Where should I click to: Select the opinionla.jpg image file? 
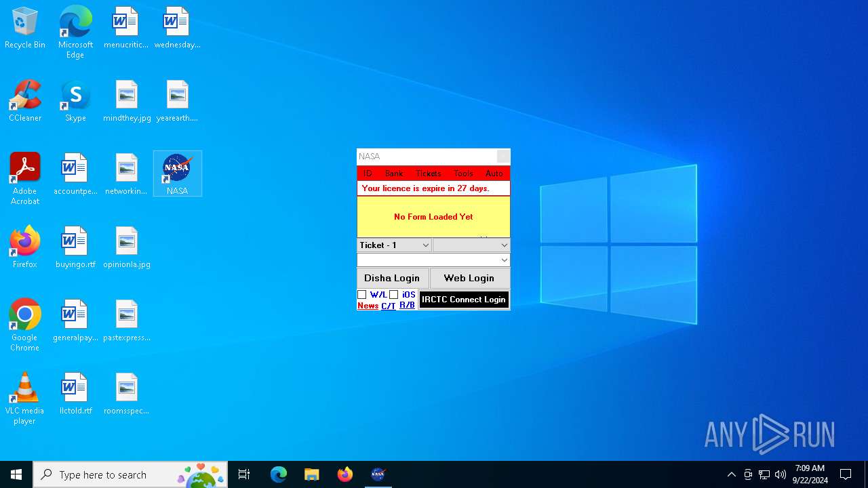click(x=127, y=247)
